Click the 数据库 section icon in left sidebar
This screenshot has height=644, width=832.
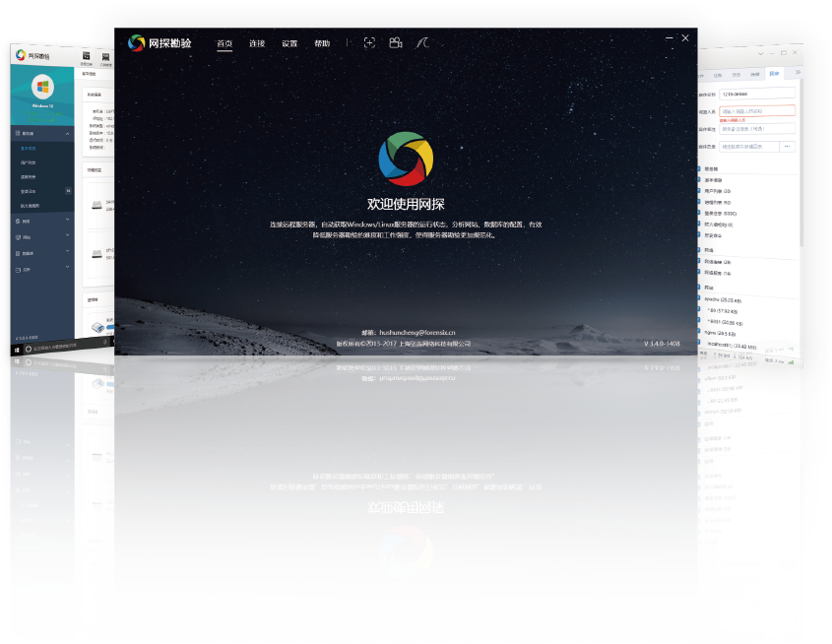[18, 254]
